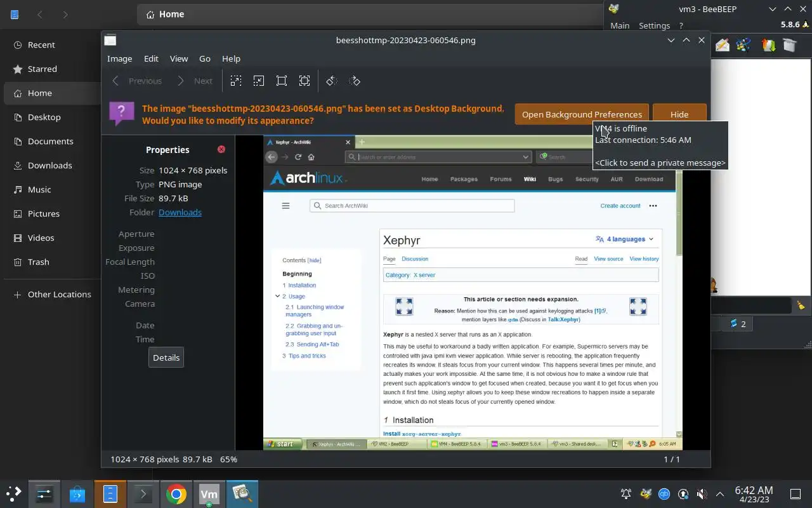Open Downloads in the file manager sidebar
Image resolution: width=812 pixels, height=508 pixels.
(x=51, y=165)
